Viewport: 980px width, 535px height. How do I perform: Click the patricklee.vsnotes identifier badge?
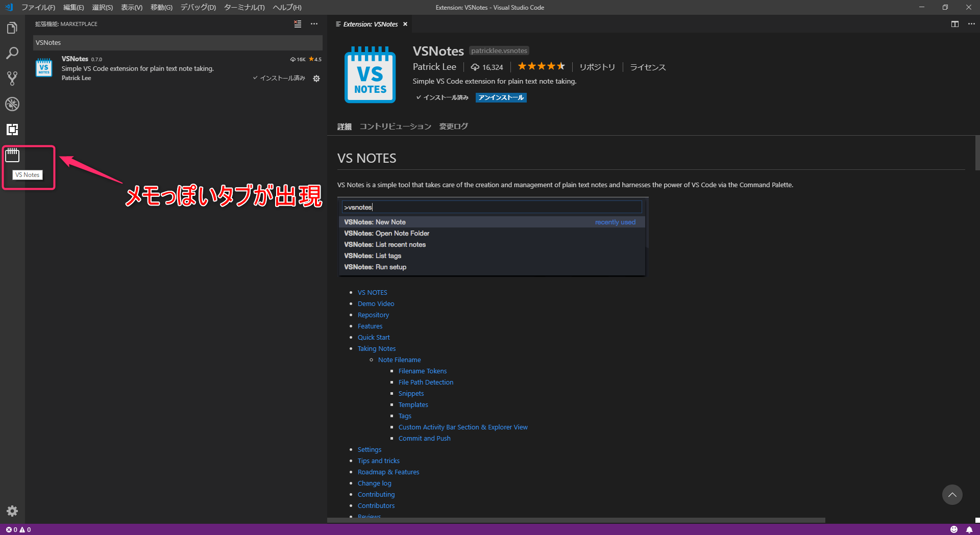coord(499,50)
